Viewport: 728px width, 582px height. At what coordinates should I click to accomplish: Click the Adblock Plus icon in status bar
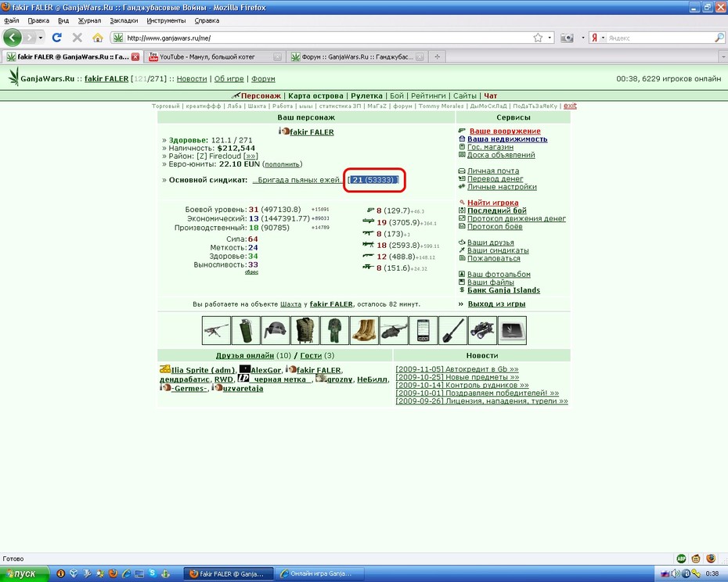coord(681,559)
